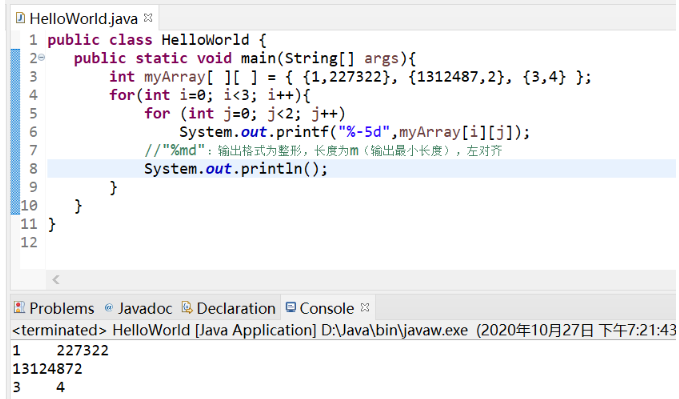
Task: Click the terminated process status line
Action: [x=344, y=330]
